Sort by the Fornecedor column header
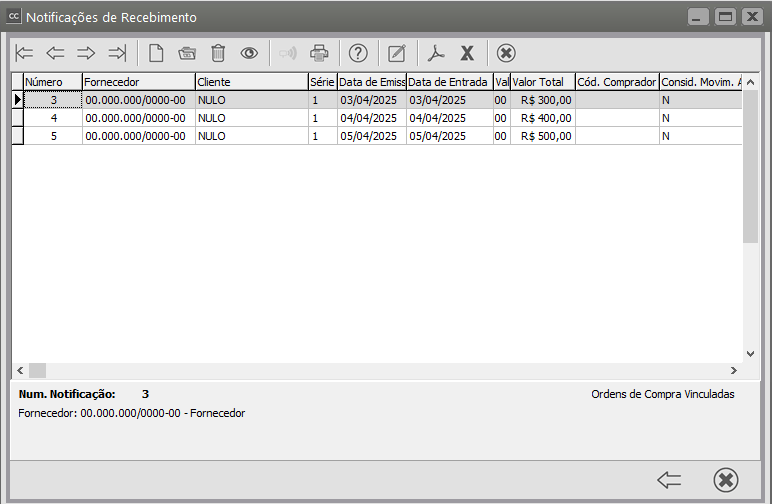Image resolution: width=772 pixels, height=504 pixels. tap(138, 81)
